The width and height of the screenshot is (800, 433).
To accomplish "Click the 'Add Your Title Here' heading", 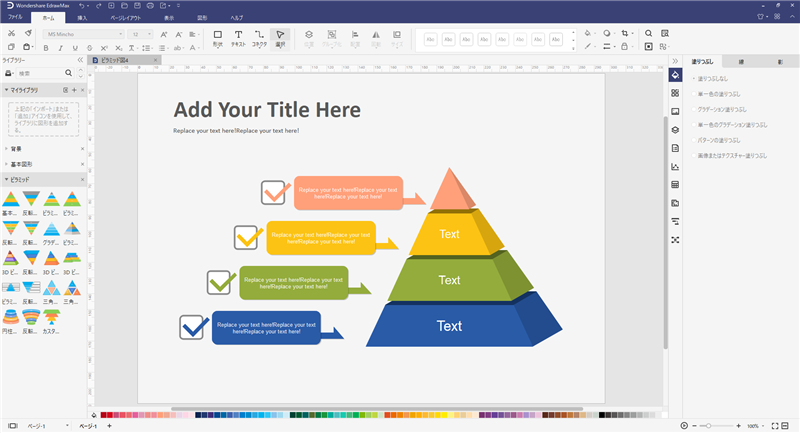I will click(x=267, y=109).
